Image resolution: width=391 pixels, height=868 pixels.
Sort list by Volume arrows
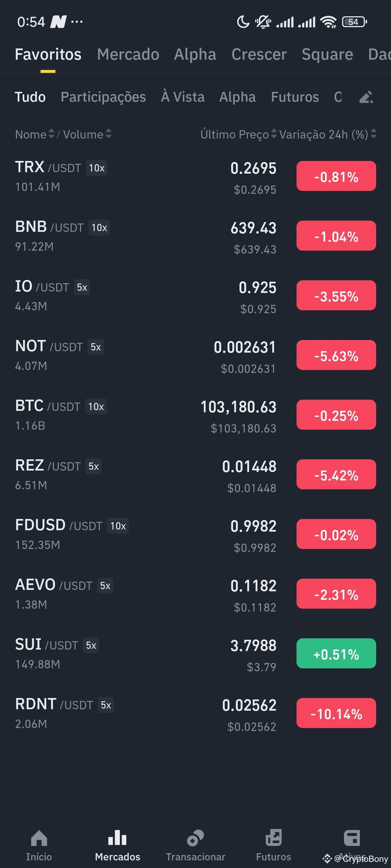[x=109, y=134]
